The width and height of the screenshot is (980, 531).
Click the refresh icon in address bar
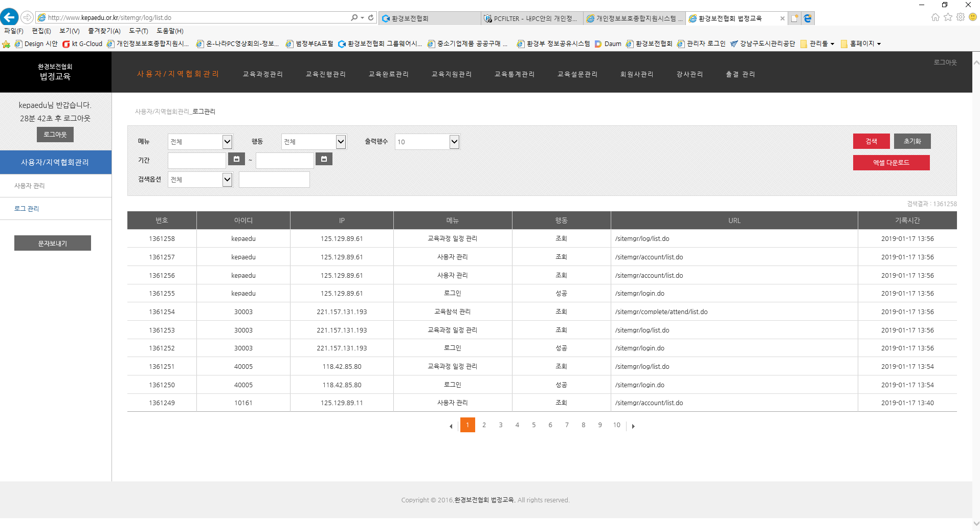click(x=371, y=17)
